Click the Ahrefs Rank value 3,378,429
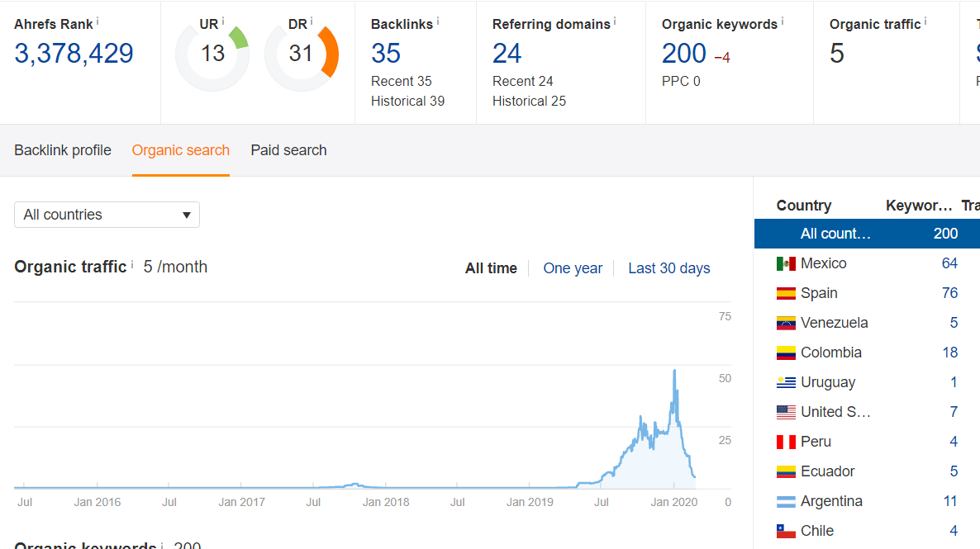This screenshot has width=980, height=549. pos(74,54)
